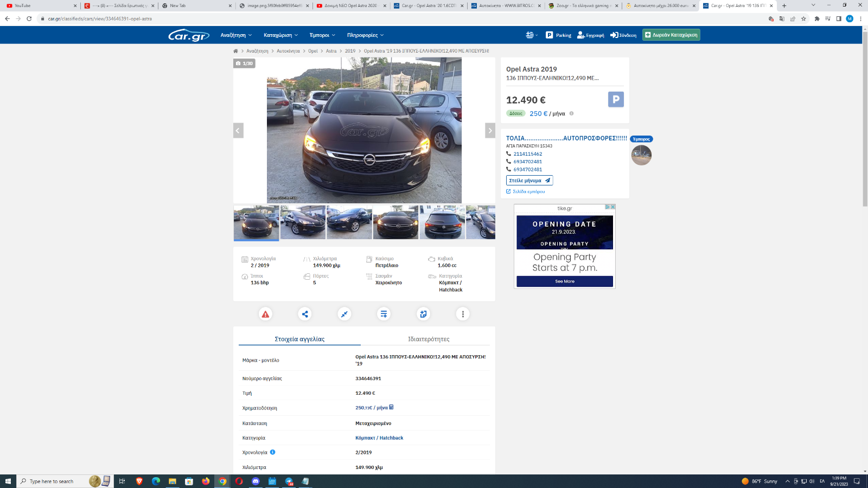Reload the page
Image resolution: width=868 pixels, height=488 pixels.
[29, 18]
